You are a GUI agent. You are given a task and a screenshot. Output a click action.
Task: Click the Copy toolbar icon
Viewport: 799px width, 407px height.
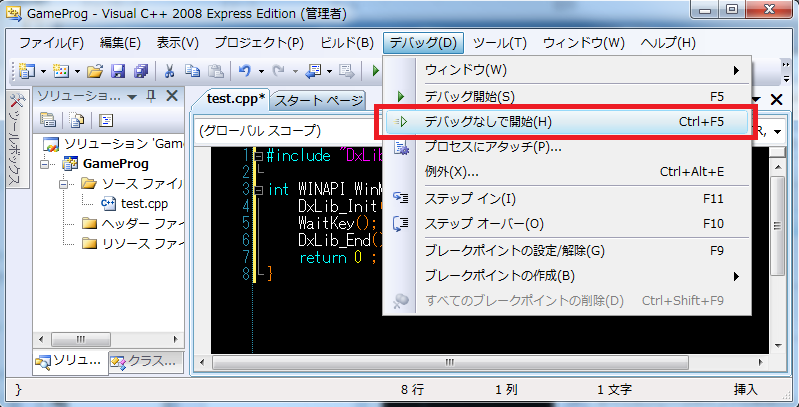192,71
